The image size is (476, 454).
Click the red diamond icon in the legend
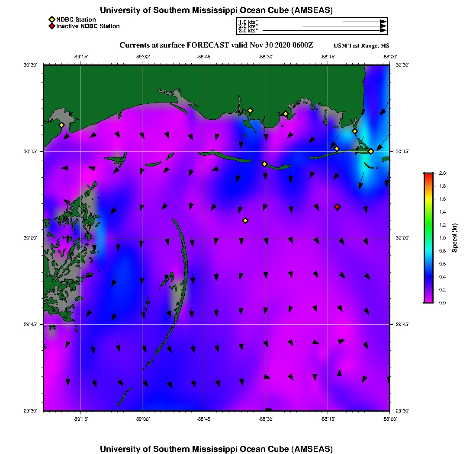(51, 26)
